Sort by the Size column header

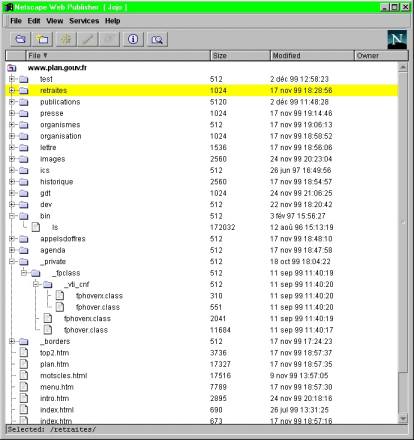point(240,56)
